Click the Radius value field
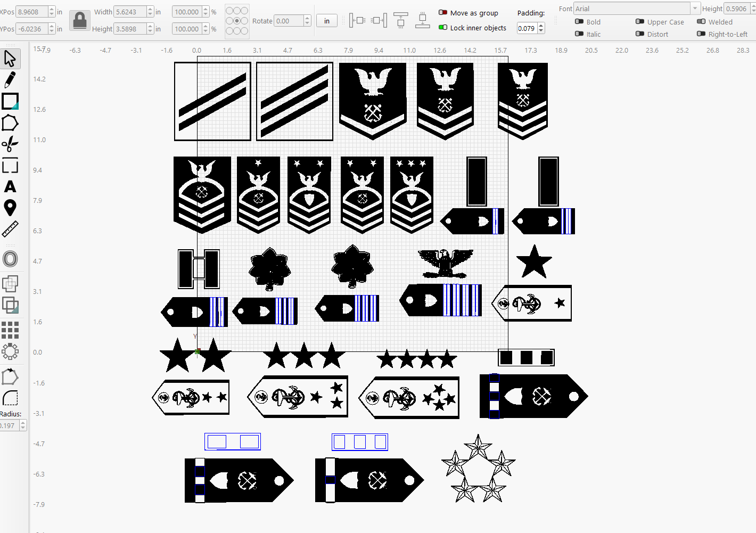The height and width of the screenshot is (533, 756). (x=9, y=425)
